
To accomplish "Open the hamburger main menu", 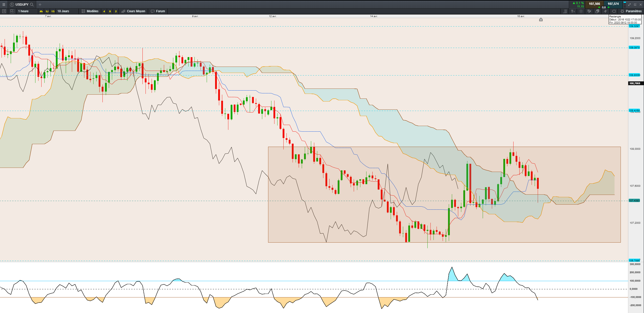I will (4, 5).
